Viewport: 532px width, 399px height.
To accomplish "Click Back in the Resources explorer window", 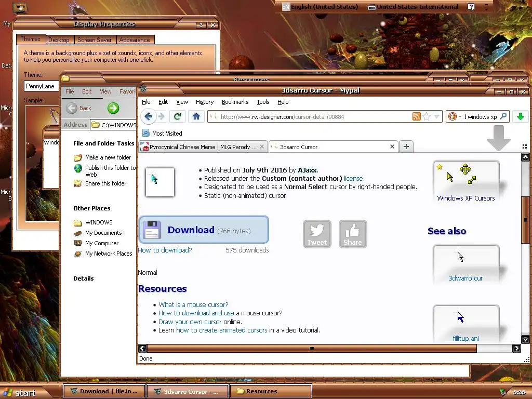I will coord(79,108).
